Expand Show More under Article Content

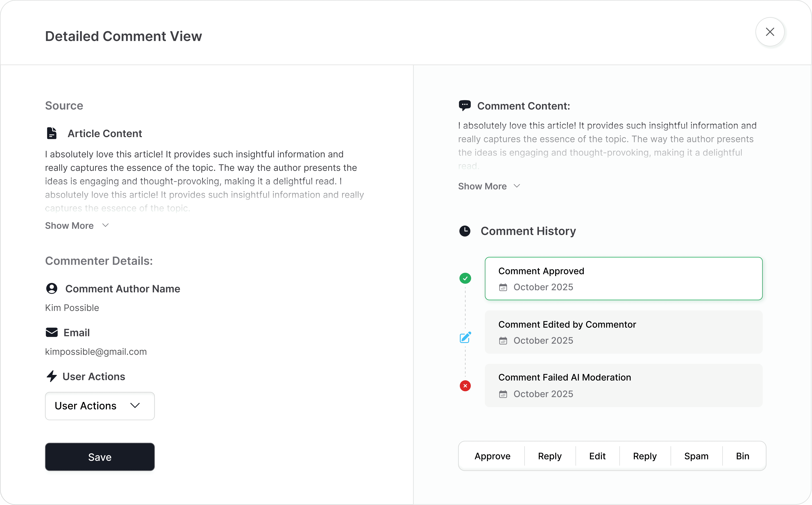tap(77, 225)
